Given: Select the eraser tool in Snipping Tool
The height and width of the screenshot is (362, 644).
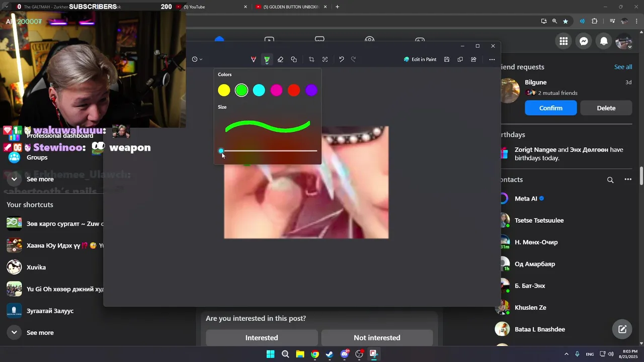Looking at the screenshot, I should 280,59.
